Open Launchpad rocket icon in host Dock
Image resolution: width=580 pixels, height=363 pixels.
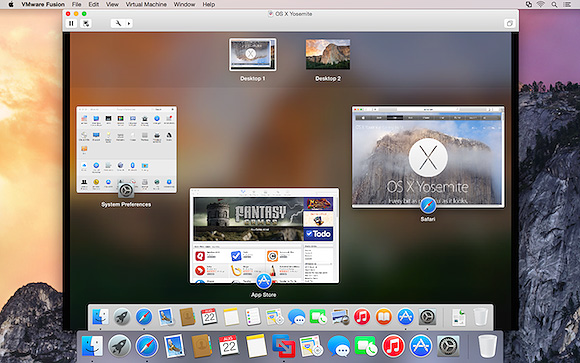119,346
